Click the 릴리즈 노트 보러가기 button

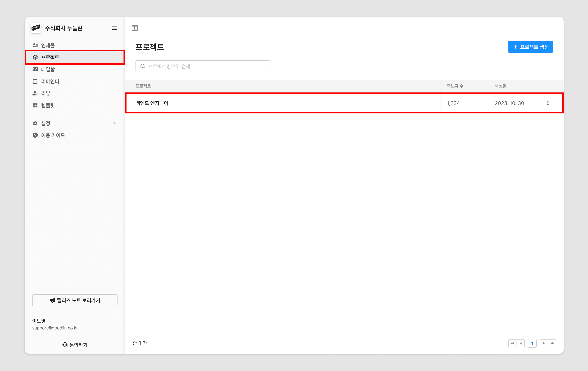(75, 300)
